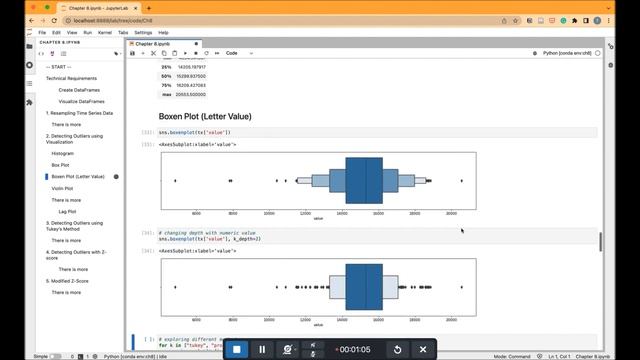Toggle recorder webcam option icon
Image resolution: width=640 pixels, height=360 pixels.
[287, 349]
